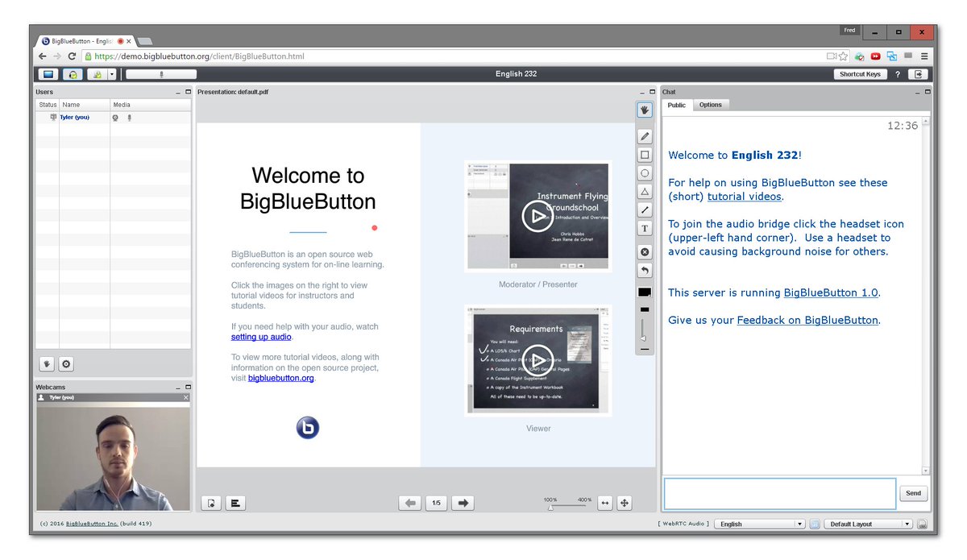Click the icon right of Default Layout
This screenshot has height=560, width=967.
(922, 525)
